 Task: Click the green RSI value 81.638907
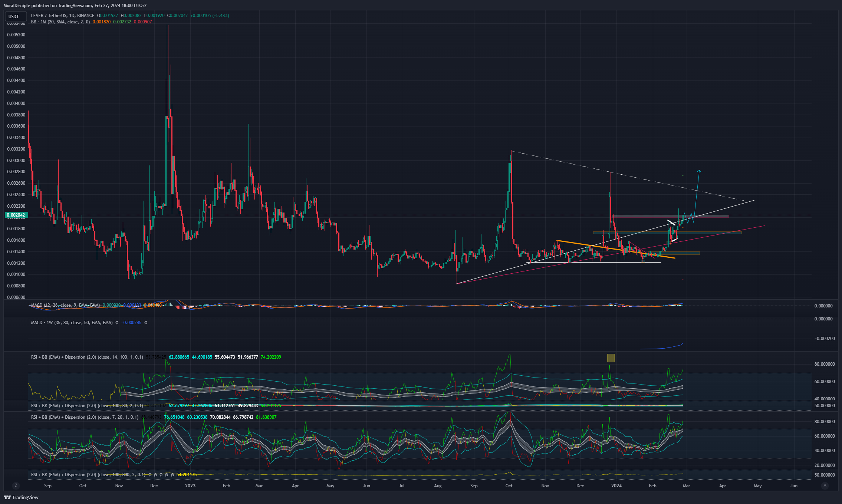[266, 417]
